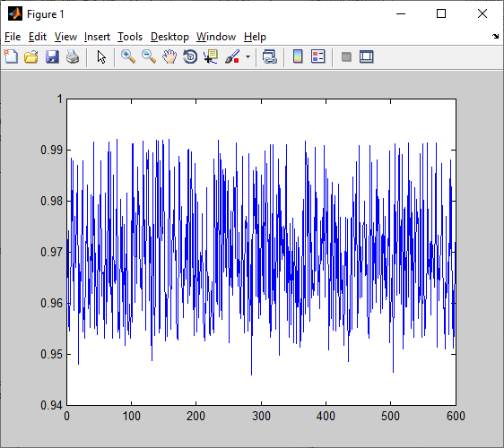Image resolution: width=504 pixels, height=448 pixels.
Task: Insert a legend via toolbar icon
Action: coord(318,57)
